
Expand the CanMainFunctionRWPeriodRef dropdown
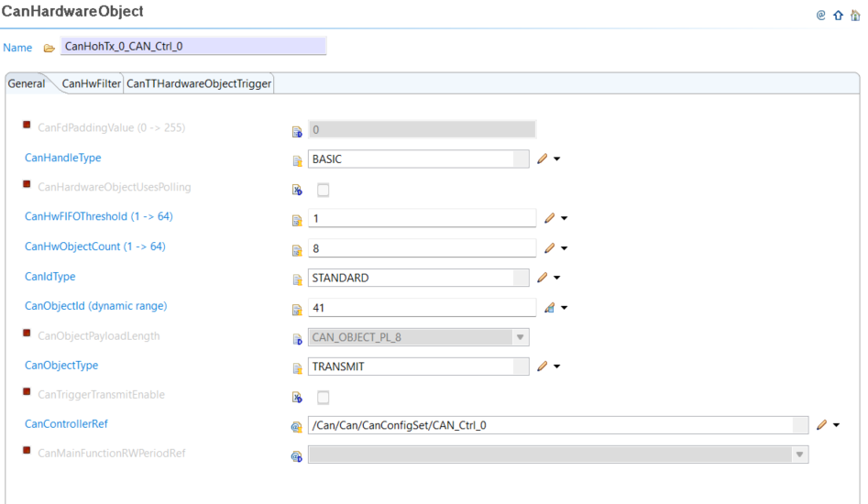click(x=800, y=455)
